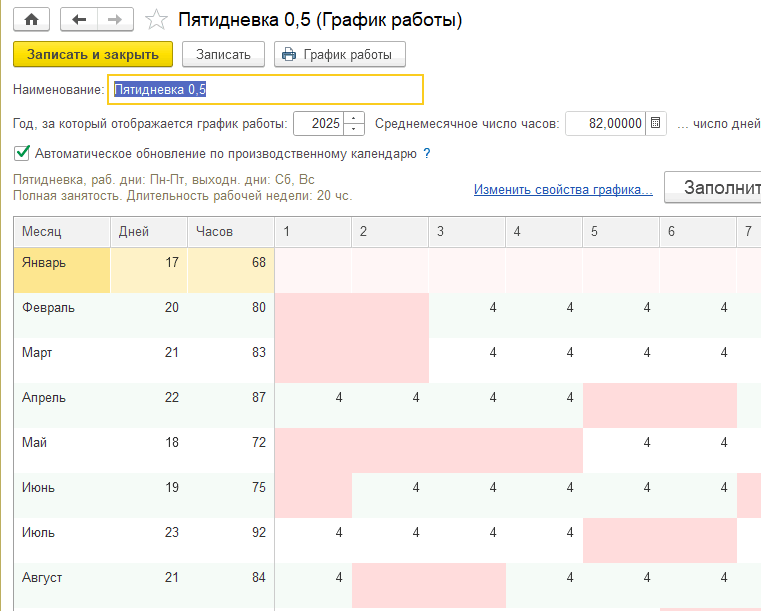Select the Апрель row
761x611 pixels.
[387, 405]
